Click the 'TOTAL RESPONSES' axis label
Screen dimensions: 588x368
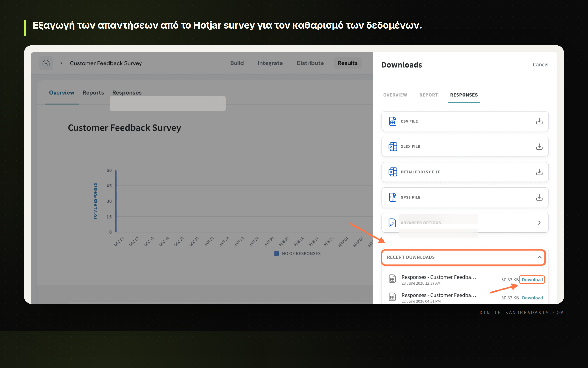95,201
